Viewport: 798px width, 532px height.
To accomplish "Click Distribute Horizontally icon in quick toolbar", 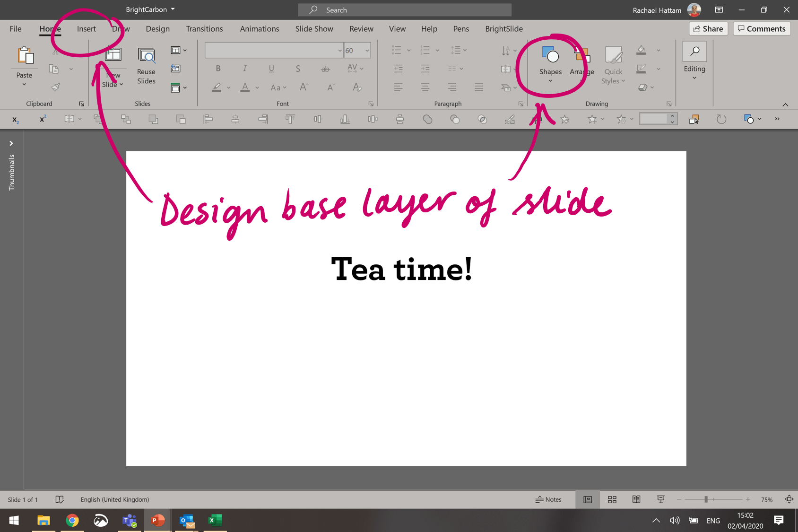I will 373,119.
